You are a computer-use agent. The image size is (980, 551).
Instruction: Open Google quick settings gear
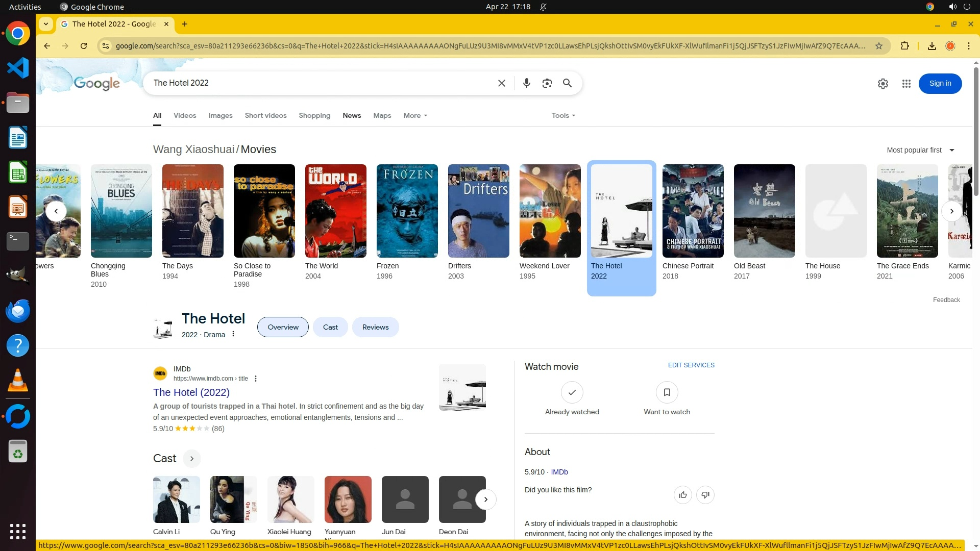883,84
